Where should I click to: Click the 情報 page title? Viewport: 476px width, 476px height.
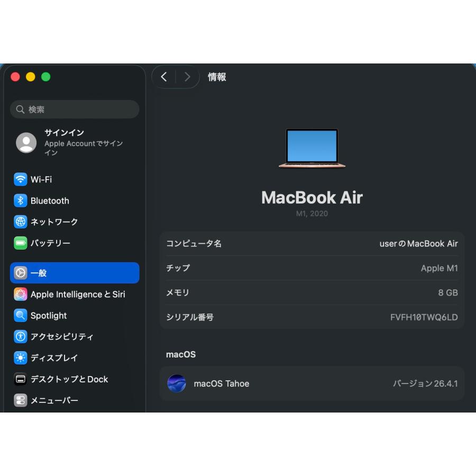point(217,77)
